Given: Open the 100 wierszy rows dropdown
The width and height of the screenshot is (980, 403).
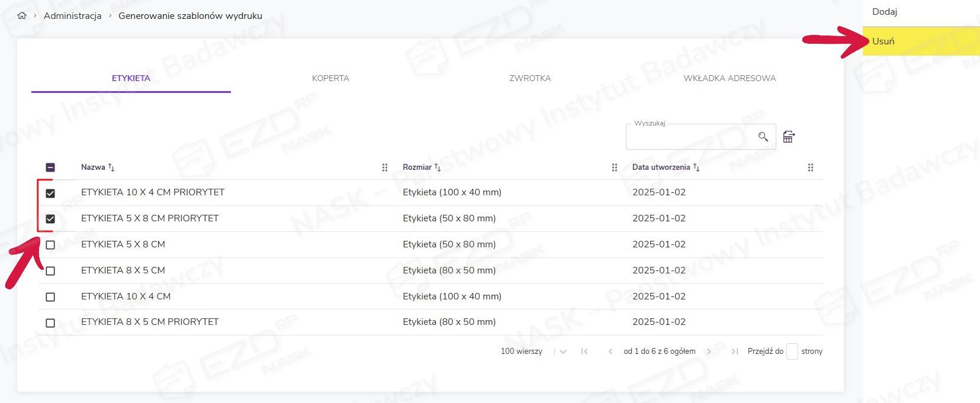Looking at the screenshot, I should [563, 352].
